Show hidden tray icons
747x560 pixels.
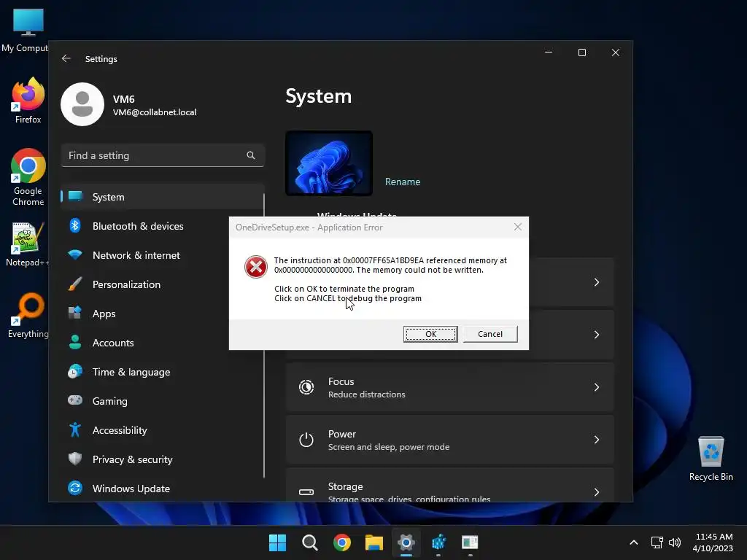(634, 542)
